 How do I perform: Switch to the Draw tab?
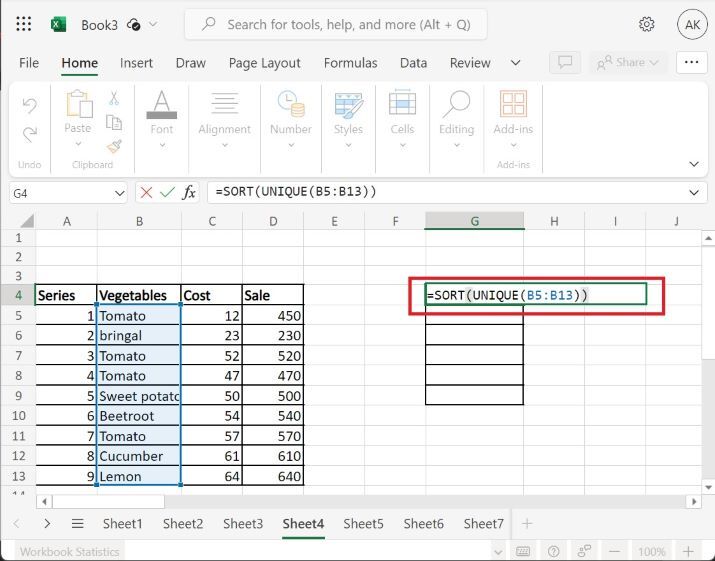click(x=191, y=63)
